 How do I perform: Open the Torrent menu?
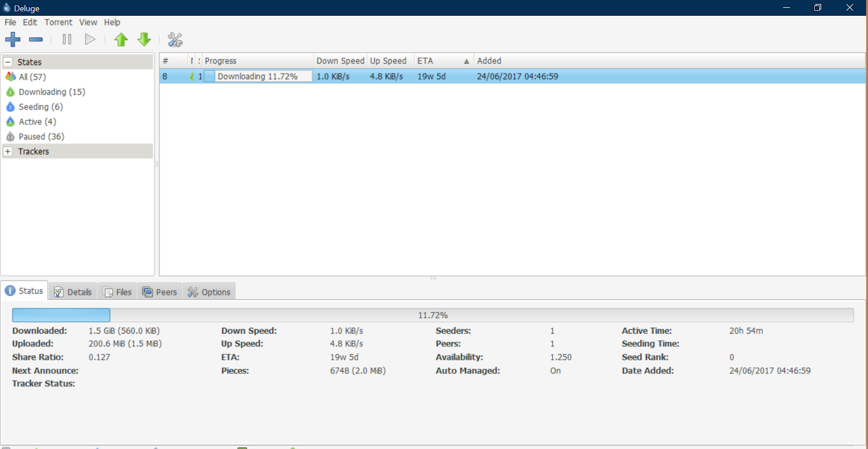pos(58,22)
